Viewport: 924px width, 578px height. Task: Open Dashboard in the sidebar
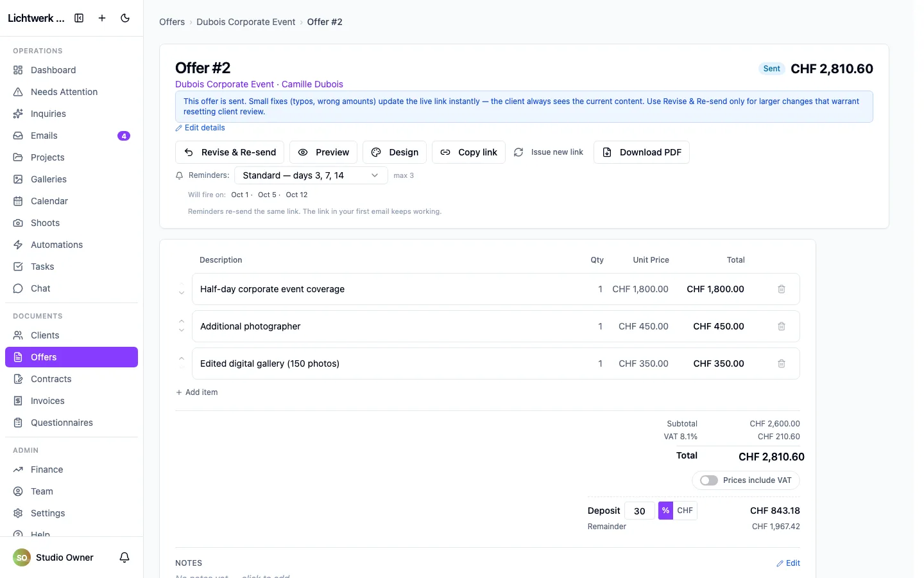click(71, 70)
